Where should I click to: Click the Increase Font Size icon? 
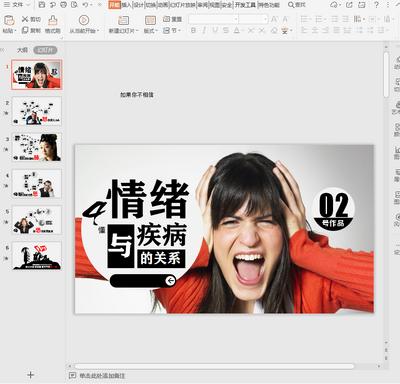coord(274,19)
